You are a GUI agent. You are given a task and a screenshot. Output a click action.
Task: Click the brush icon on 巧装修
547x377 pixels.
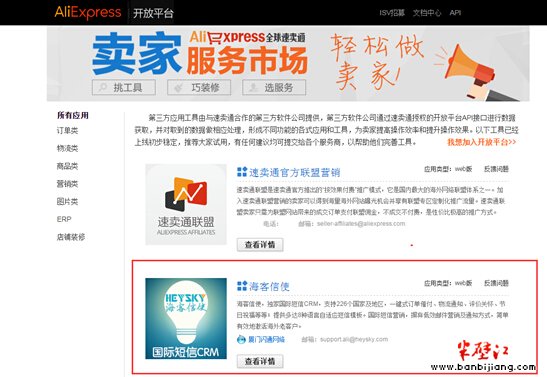click(x=179, y=87)
